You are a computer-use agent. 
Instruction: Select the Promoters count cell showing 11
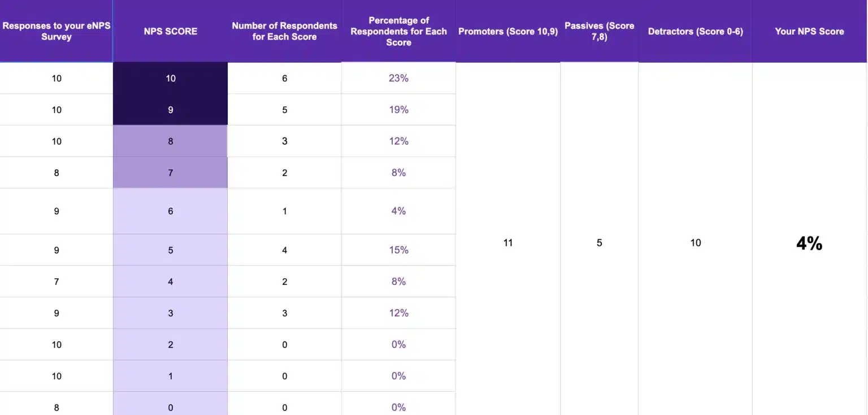[507, 243]
